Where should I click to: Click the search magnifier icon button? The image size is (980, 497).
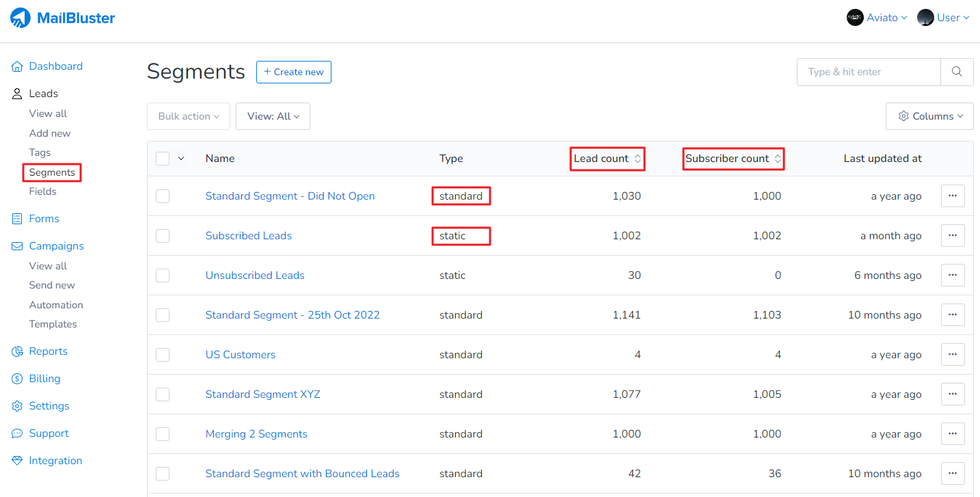(x=957, y=72)
